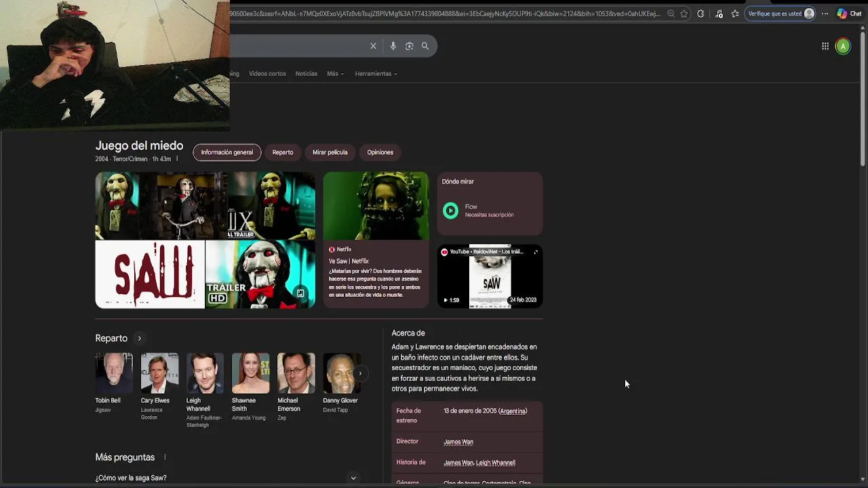The width and height of the screenshot is (868, 488).
Task: Clear the Google search box with X
Action: (x=373, y=46)
